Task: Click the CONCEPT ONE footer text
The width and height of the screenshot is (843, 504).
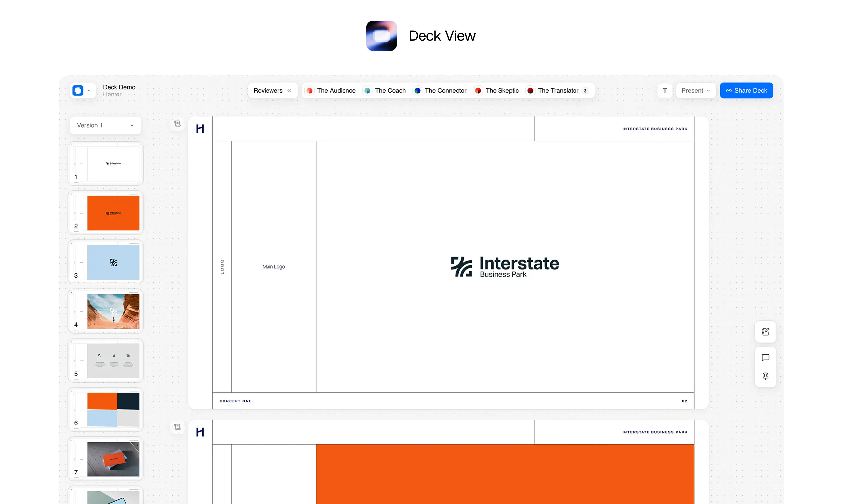Action: [x=236, y=401]
